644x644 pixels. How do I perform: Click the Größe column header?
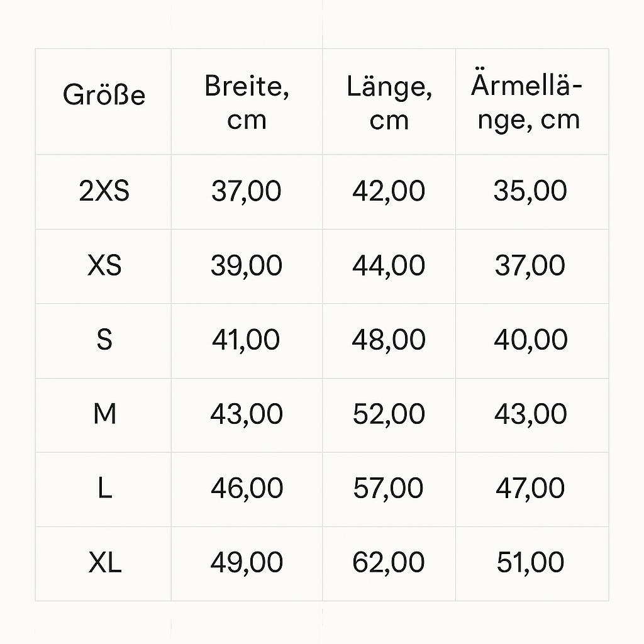click(104, 95)
